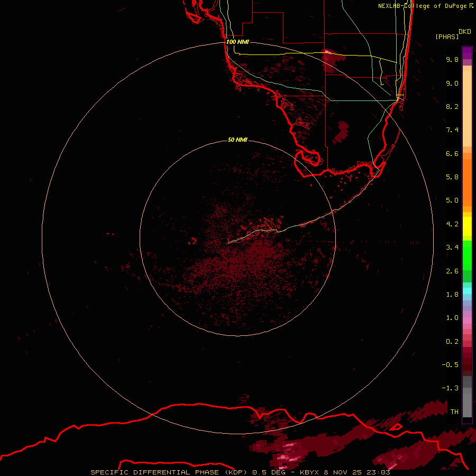Click the [PHAS] units label
The width and height of the screenshot is (476, 476).
coord(447,36)
